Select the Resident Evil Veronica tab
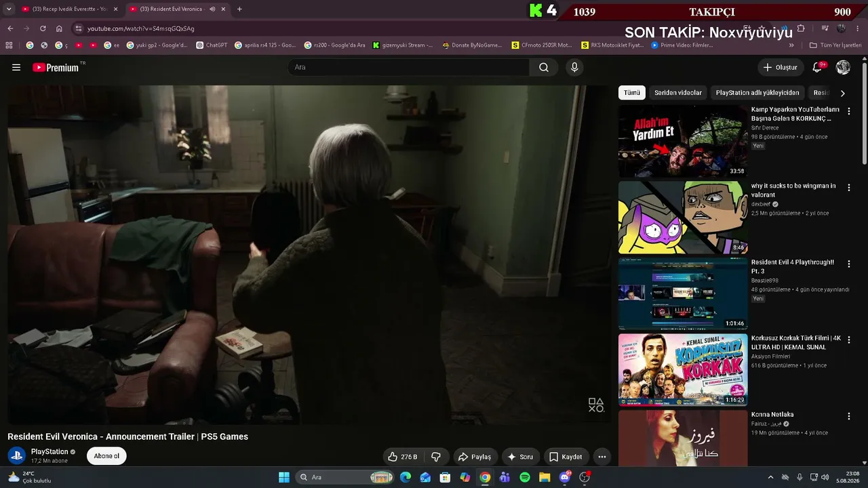868x488 pixels. point(178,9)
